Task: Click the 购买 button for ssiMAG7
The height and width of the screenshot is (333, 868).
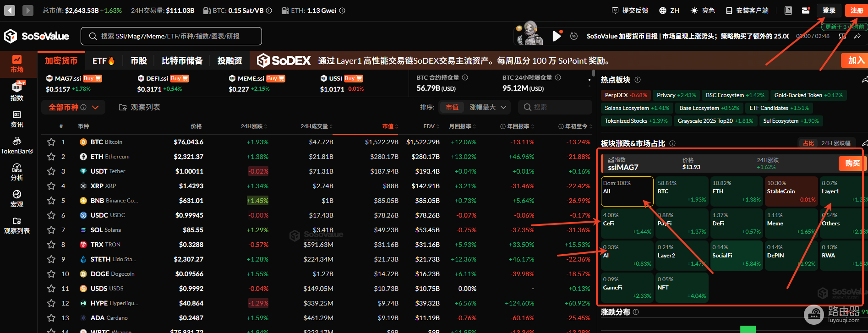Action: point(852,163)
